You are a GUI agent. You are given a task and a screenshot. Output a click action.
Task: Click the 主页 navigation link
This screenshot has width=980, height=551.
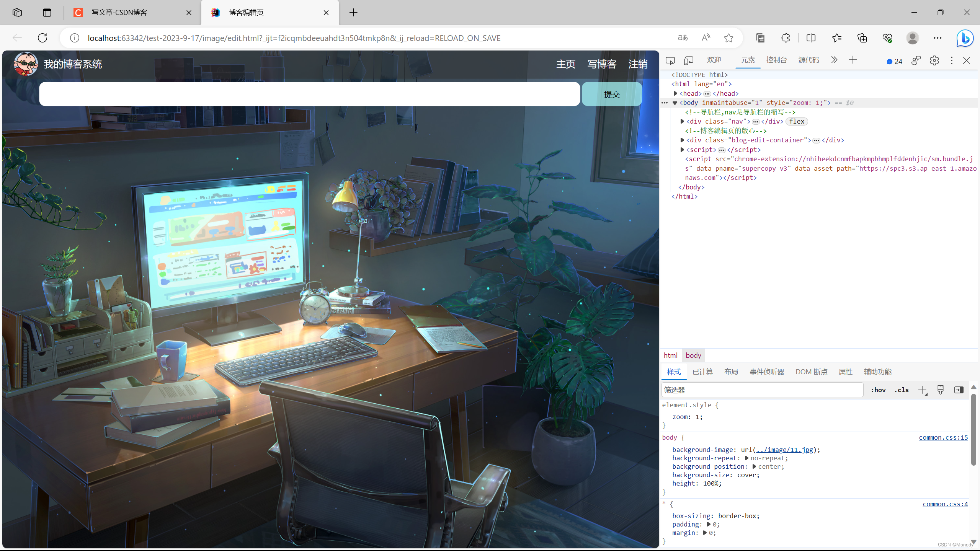click(x=566, y=64)
